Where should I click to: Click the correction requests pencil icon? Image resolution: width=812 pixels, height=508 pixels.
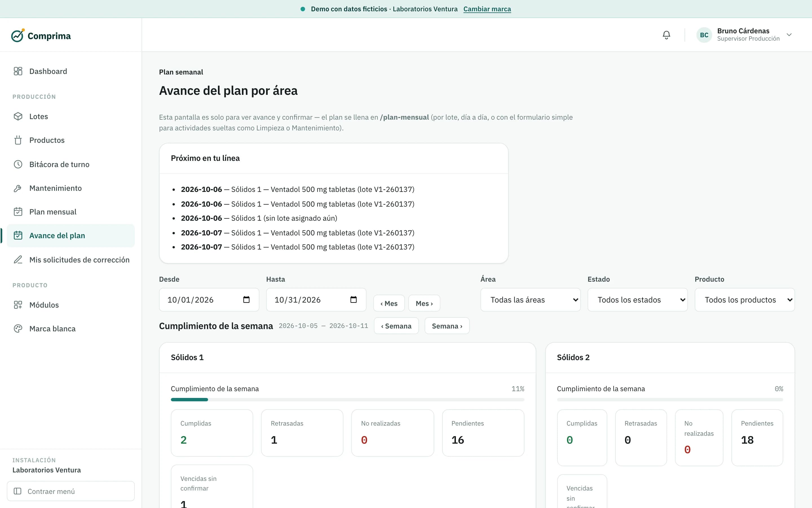(18, 260)
